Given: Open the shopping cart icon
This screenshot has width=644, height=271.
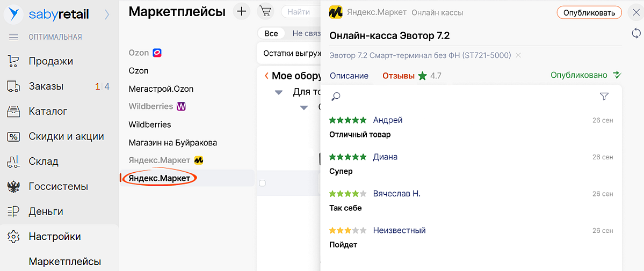Looking at the screenshot, I should pos(265,11).
